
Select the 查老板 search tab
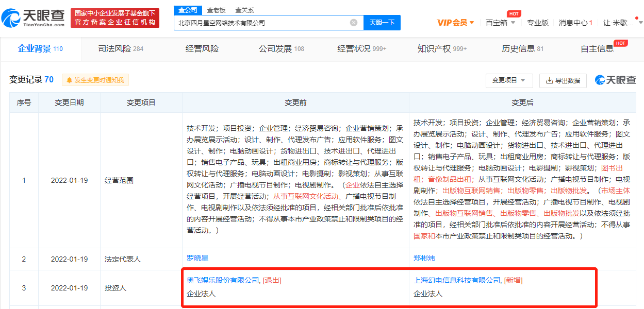click(x=216, y=10)
